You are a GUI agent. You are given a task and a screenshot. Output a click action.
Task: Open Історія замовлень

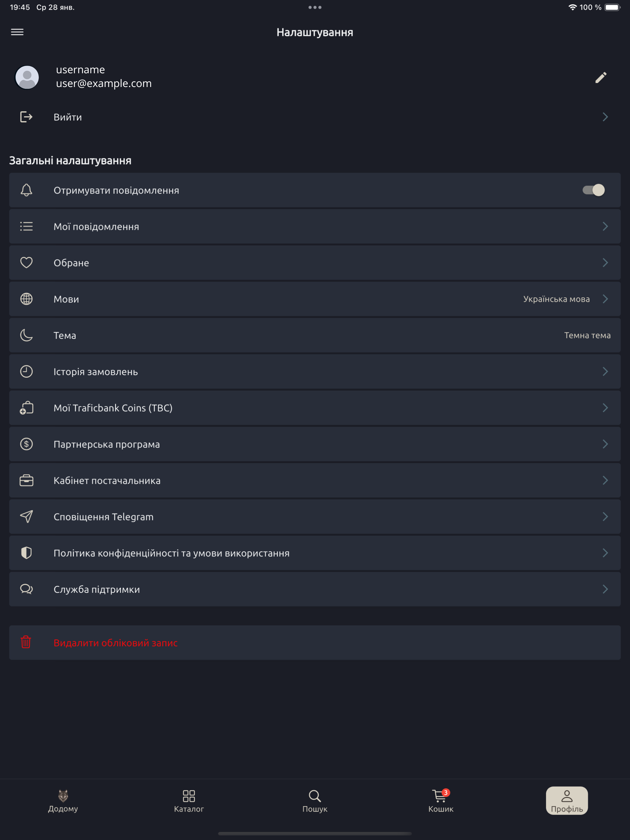[x=315, y=371]
